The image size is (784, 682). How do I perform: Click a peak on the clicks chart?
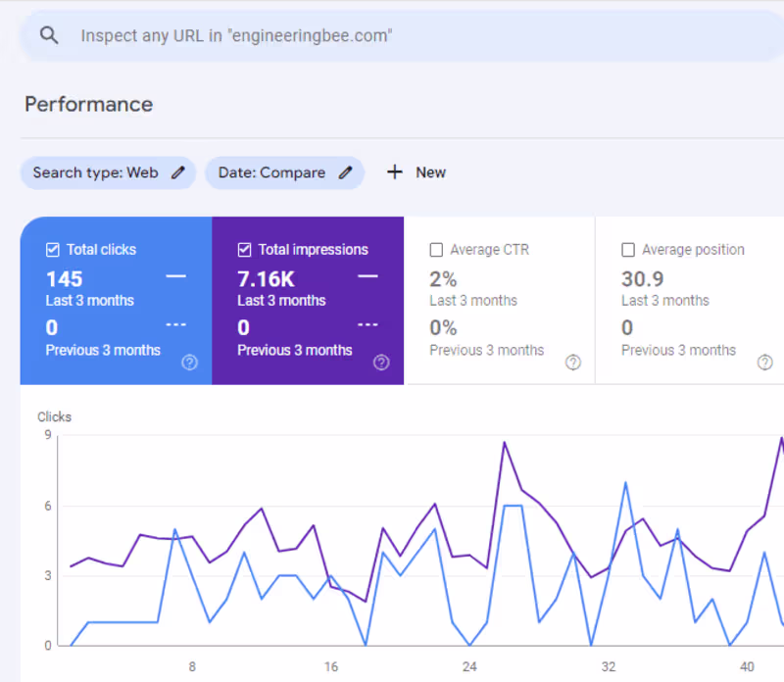(x=506, y=443)
